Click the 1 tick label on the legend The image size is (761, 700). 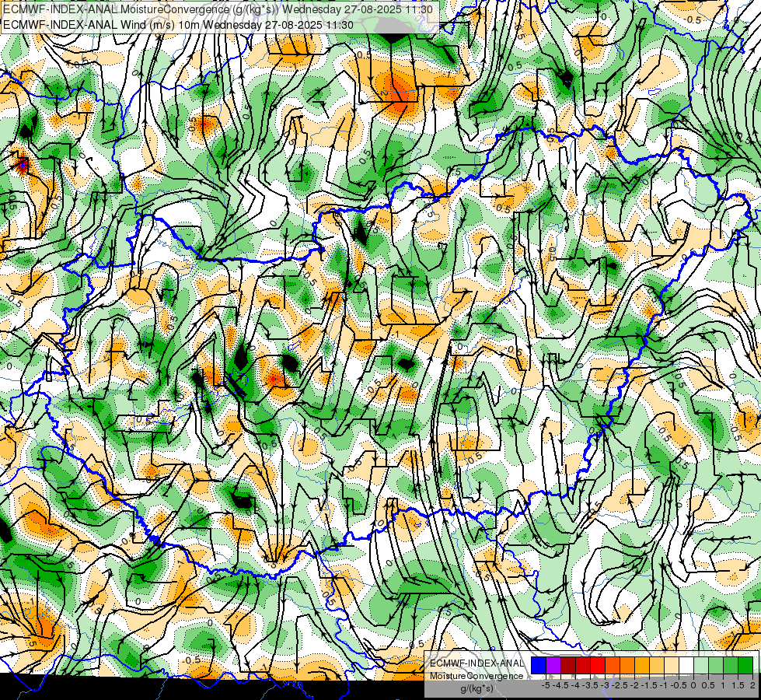pos(723,685)
